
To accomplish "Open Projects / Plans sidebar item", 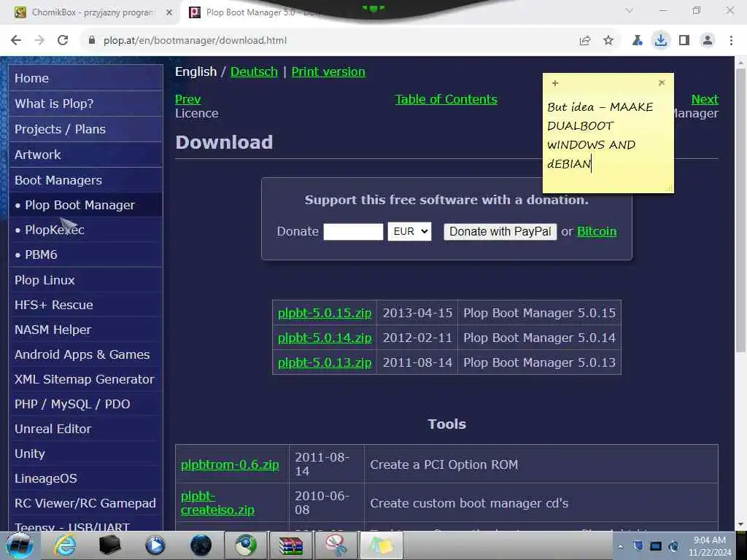I will (x=86, y=129).
